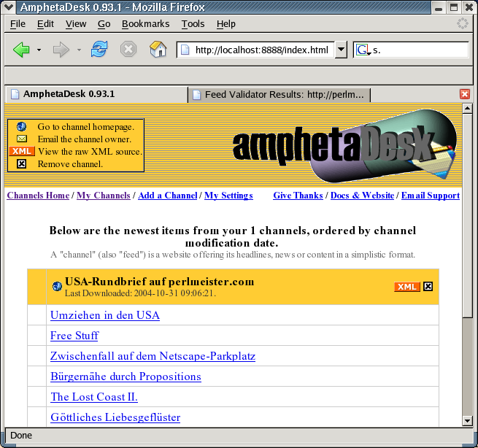Viewport: 478px width, 448px height.
Task: Open the Help menu
Action: 226,24
